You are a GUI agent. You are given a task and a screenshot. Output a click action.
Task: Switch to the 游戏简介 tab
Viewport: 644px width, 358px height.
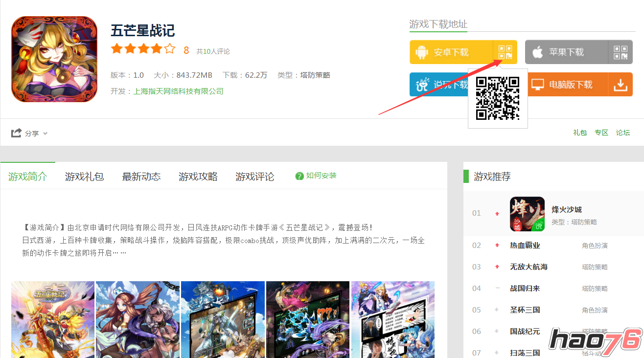(x=28, y=177)
